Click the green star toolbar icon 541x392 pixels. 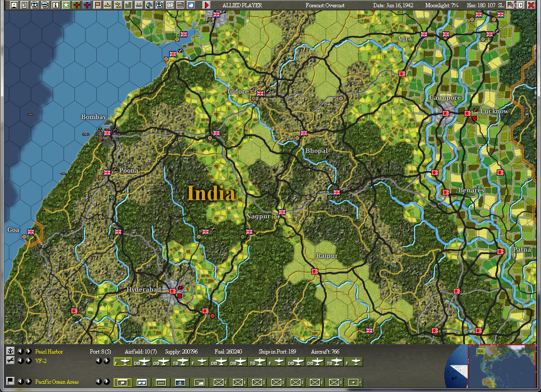pyautogui.click(x=66, y=5)
